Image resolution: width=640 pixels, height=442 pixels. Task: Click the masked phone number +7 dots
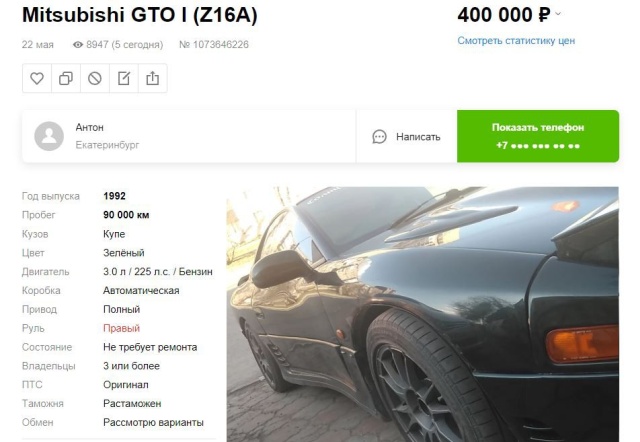pyautogui.click(x=538, y=146)
